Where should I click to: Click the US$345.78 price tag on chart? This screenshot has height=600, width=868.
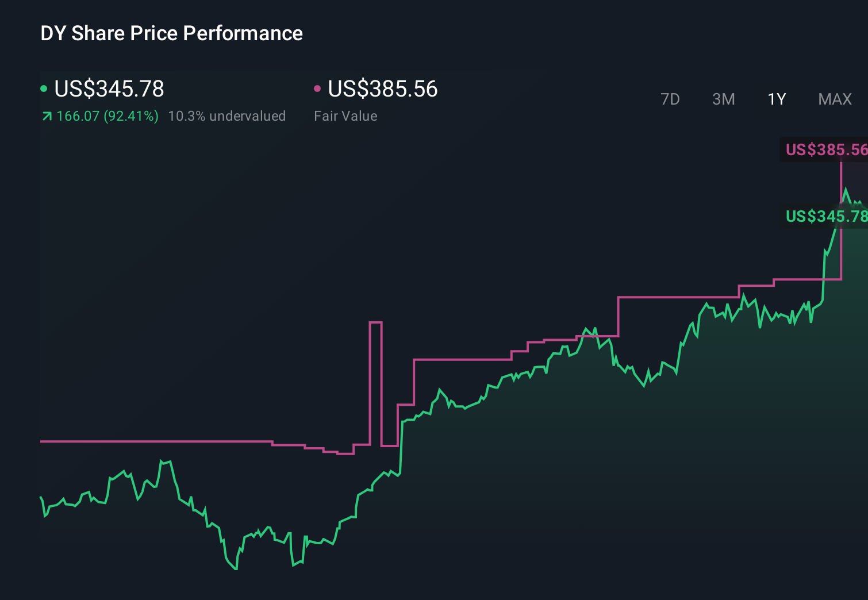(826, 217)
